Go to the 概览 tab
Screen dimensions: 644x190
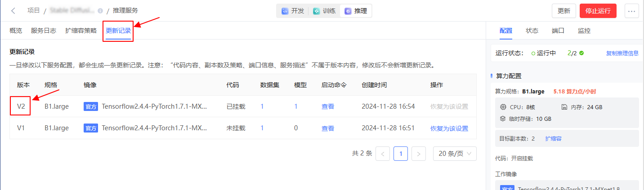(16, 31)
